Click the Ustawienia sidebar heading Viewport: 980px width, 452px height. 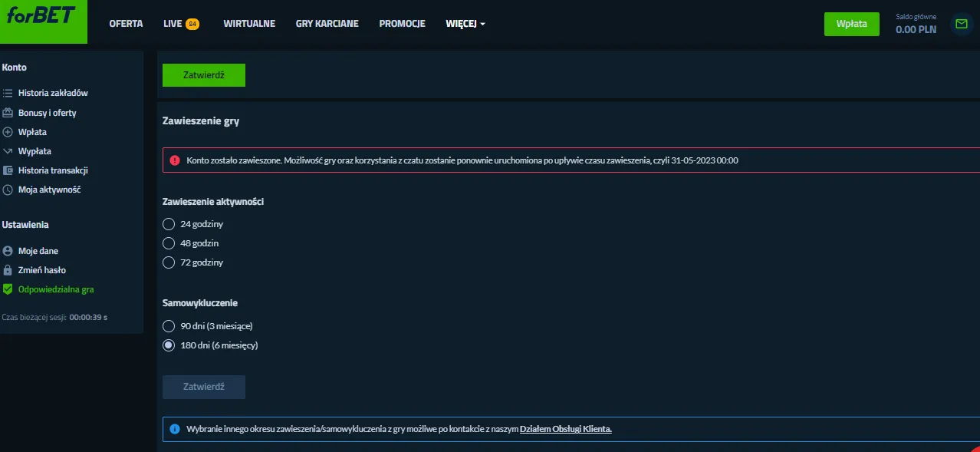(x=25, y=225)
